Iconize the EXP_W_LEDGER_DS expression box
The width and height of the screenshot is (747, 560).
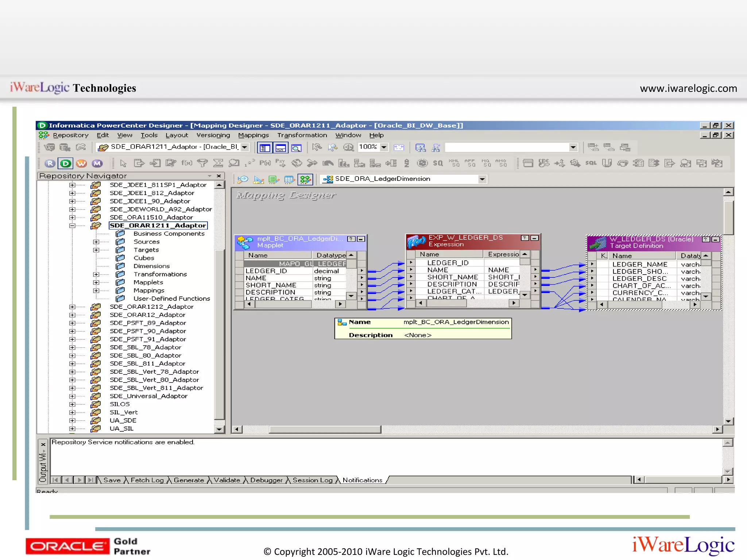535,238
